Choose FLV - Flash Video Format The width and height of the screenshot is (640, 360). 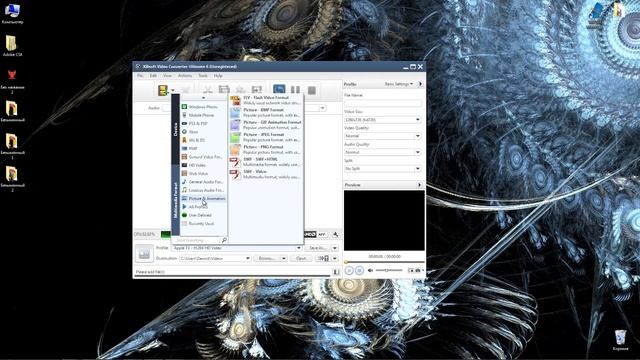coord(266,100)
